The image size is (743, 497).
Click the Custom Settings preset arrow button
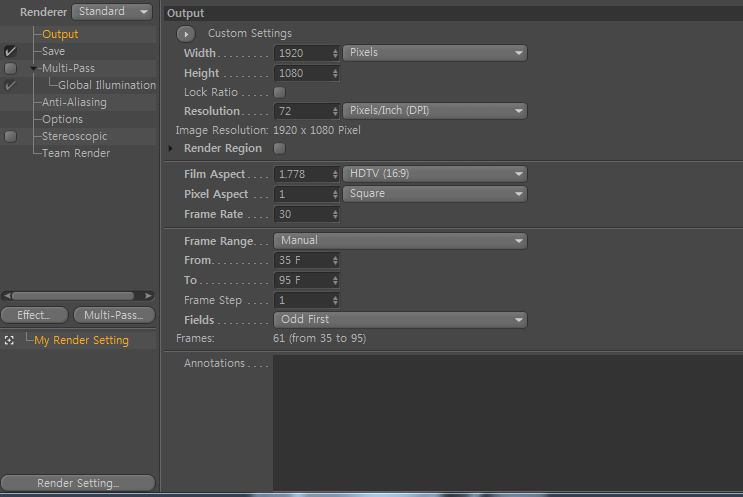(186, 34)
